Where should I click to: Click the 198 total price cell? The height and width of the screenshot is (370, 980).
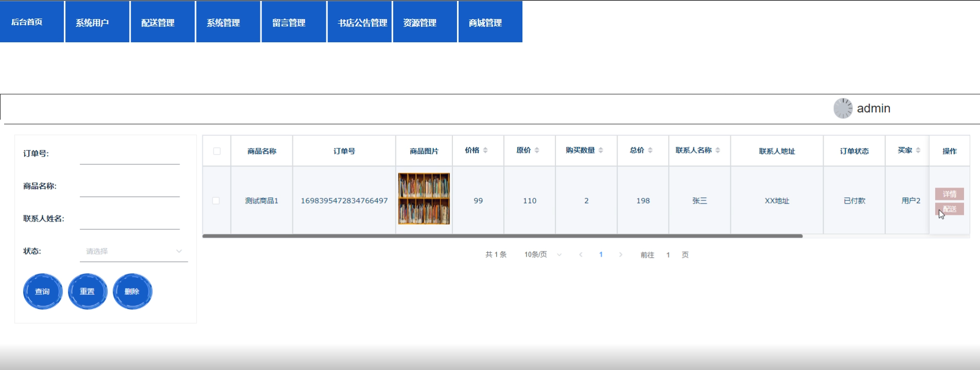coord(643,200)
